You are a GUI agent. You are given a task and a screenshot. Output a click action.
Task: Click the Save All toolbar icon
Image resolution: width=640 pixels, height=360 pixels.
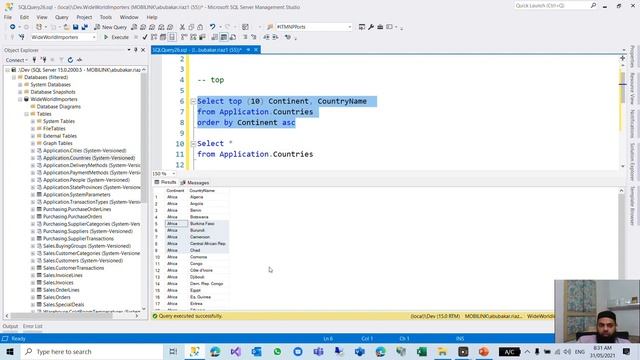84,27
